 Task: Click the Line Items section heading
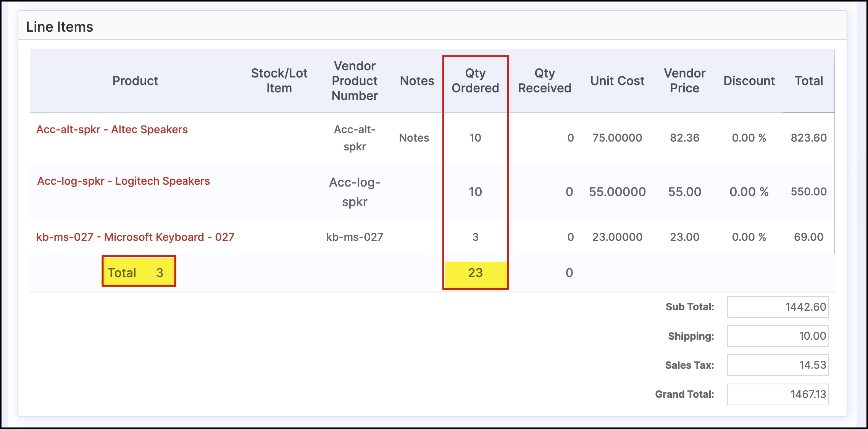pyautogui.click(x=60, y=27)
